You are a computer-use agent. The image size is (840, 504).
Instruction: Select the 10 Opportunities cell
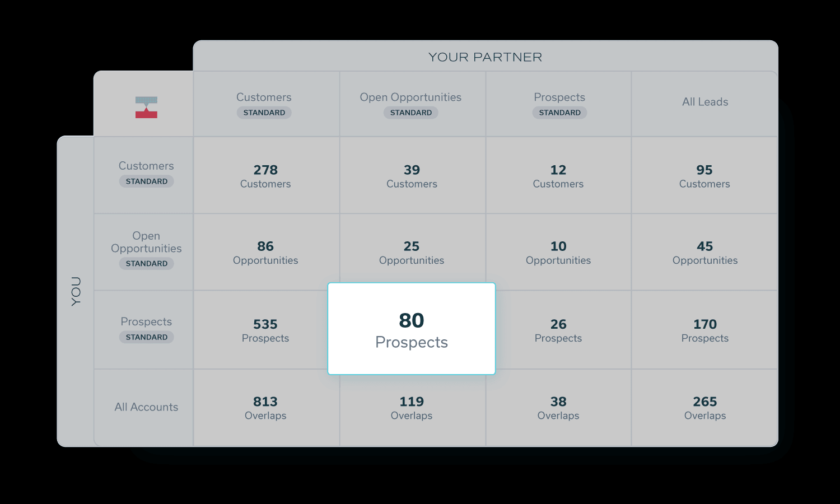click(558, 253)
